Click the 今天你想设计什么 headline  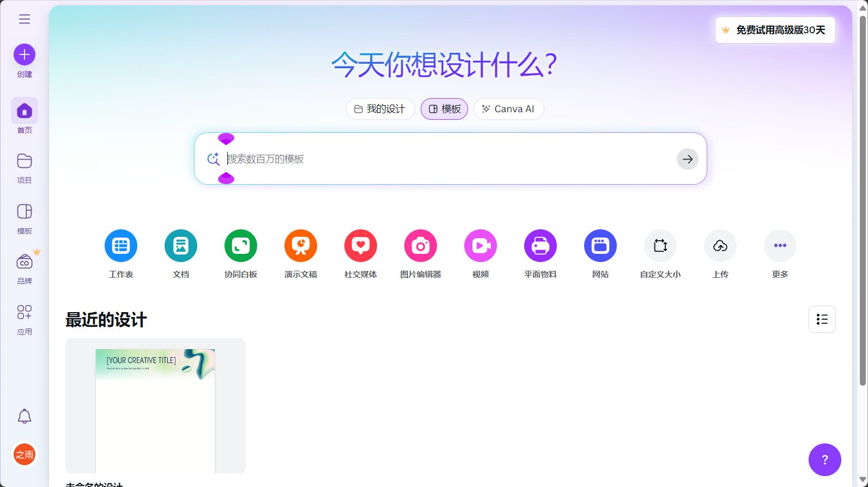point(444,64)
